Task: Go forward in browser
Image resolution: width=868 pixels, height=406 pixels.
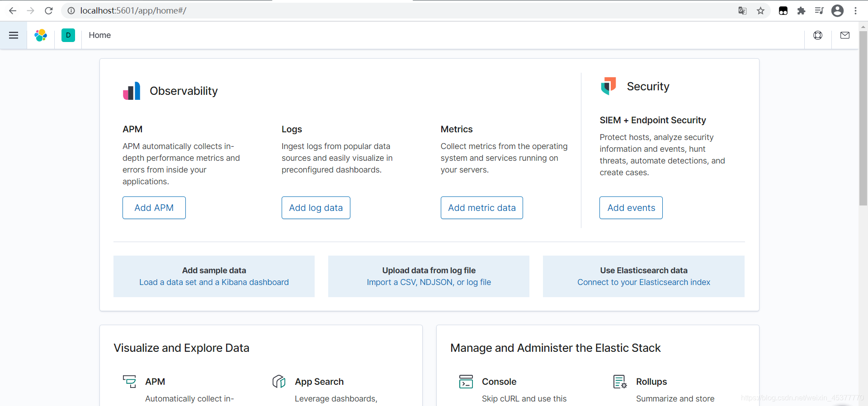Action: [31, 10]
